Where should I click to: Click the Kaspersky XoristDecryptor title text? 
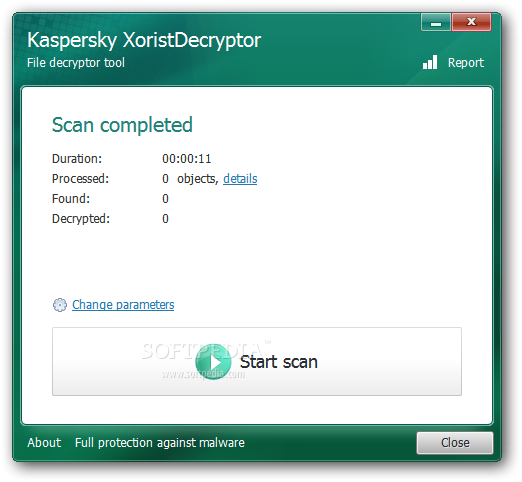[x=144, y=40]
